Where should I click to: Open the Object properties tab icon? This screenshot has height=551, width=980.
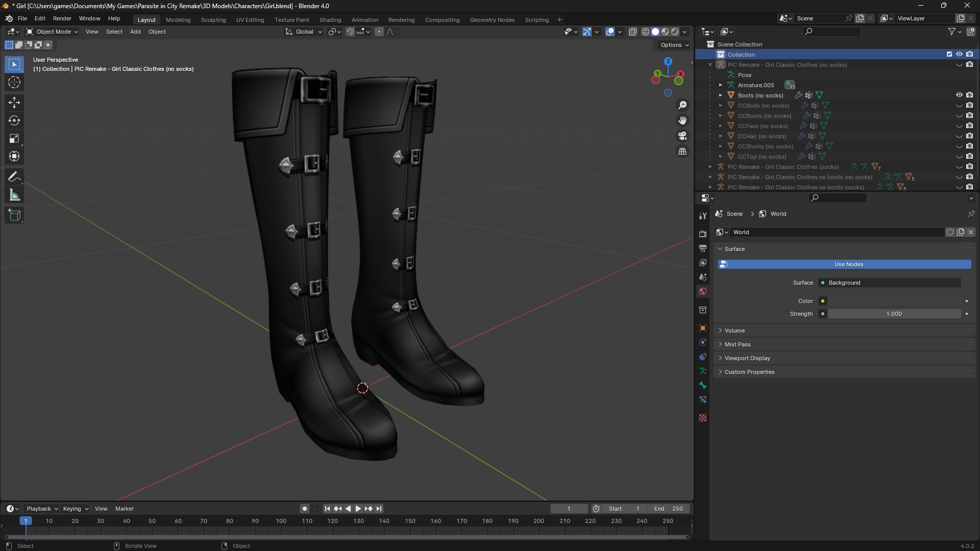click(703, 328)
